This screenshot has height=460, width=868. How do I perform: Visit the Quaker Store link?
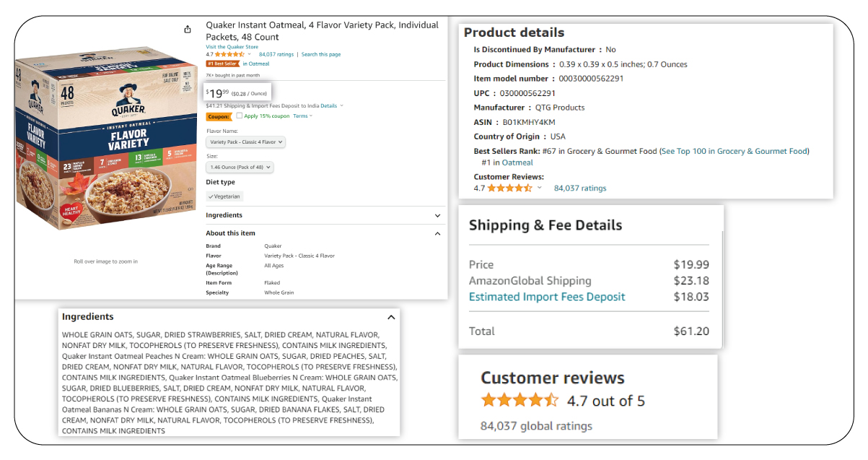click(x=232, y=47)
